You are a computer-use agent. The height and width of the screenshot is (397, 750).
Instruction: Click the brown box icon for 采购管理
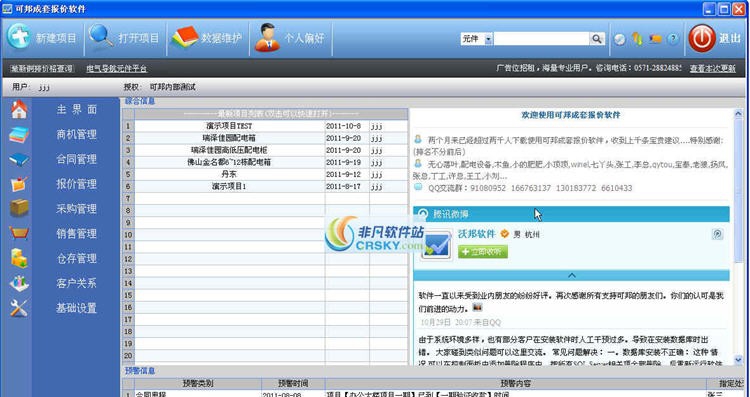click(19, 208)
